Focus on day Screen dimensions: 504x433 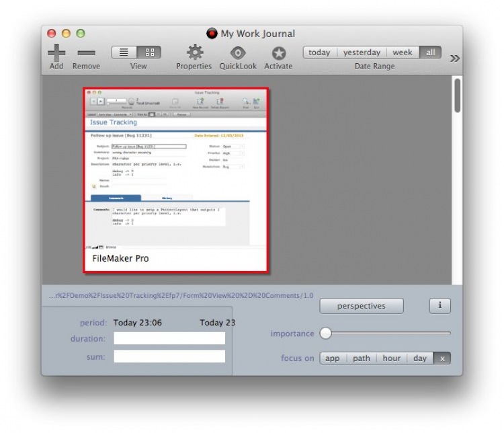(x=420, y=358)
